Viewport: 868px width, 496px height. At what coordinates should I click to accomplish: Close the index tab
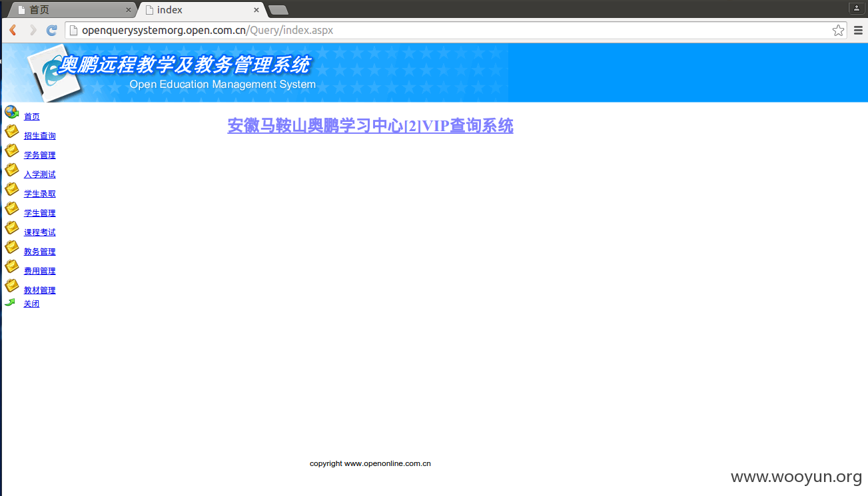click(x=256, y=10)
